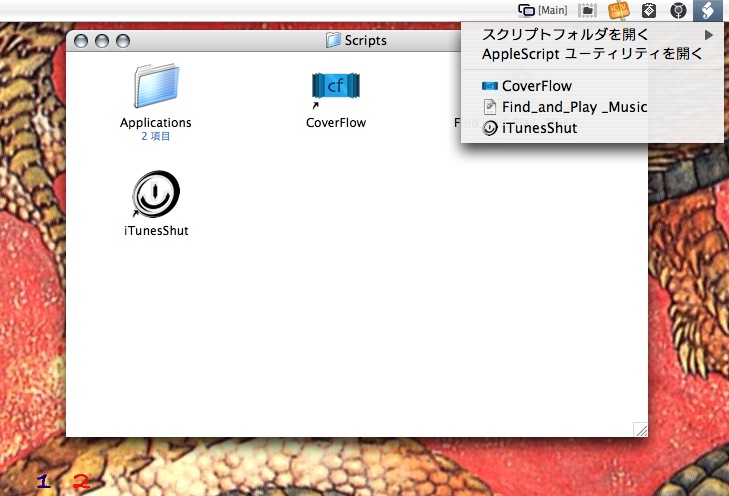Click the '2 項目' item count text
This screenshot has height=496, width=729.
156,136
